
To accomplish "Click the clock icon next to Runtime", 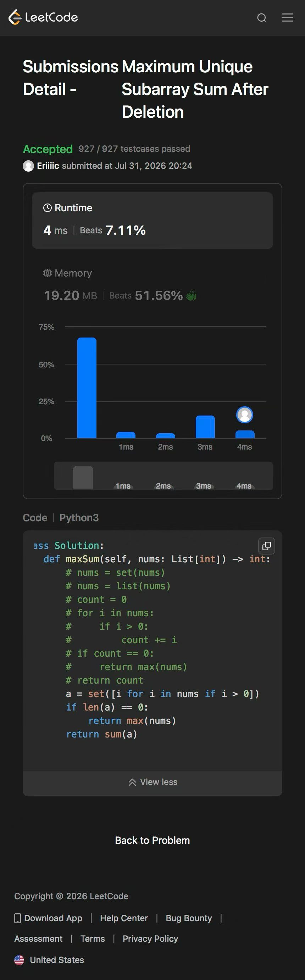I will 47,208.
